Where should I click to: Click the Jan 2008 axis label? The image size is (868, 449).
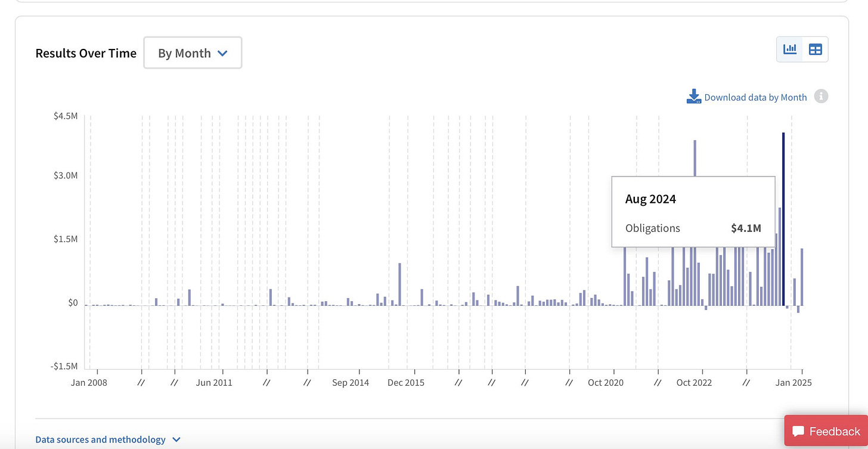89,382
